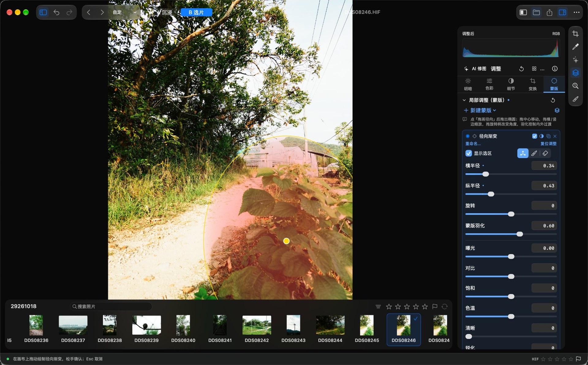This screenshot has width=588, height=365.
Task: Click the share/export icon at the top right
Action: (549, 12)
